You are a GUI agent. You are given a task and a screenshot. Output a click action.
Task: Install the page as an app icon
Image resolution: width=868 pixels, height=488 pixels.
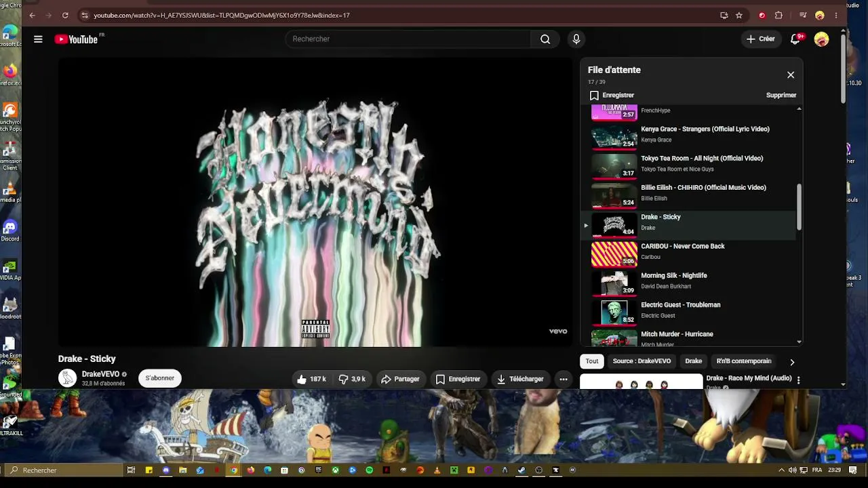[x=724, y=15]
